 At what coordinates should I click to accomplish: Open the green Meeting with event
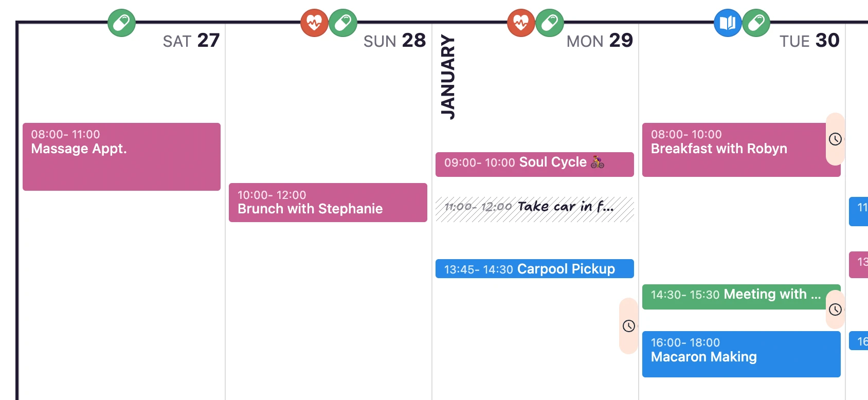(734, 297)
